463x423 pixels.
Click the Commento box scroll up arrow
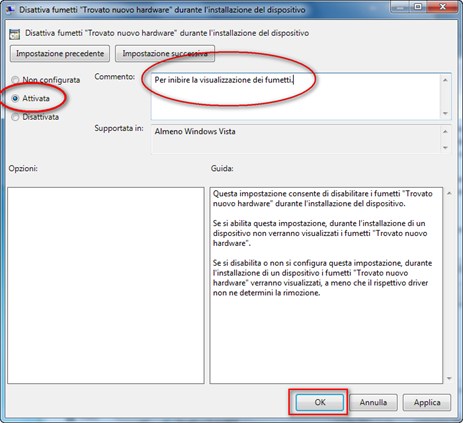(x=445, y=80)
